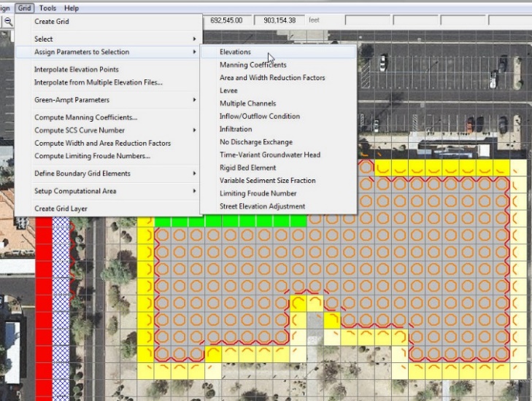Click Interpolate Elevation Points
The height and width of the screenshot is (401, 532).
click(76, 69)
